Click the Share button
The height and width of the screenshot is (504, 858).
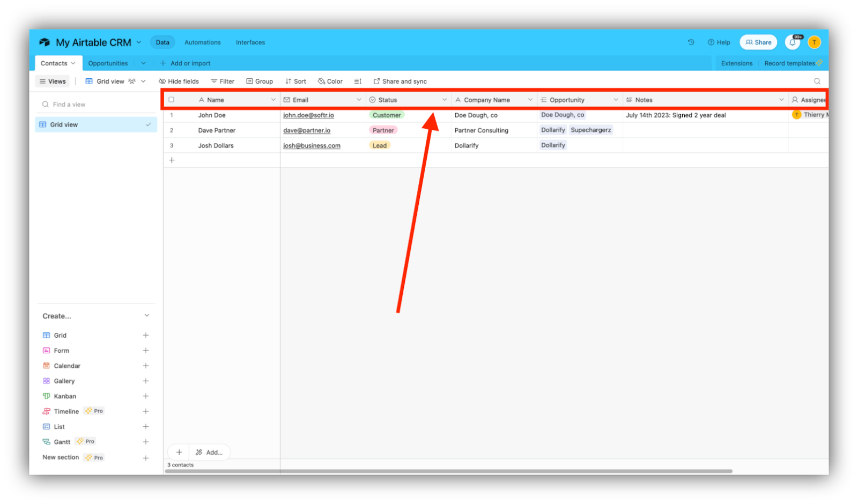(758, 42)
